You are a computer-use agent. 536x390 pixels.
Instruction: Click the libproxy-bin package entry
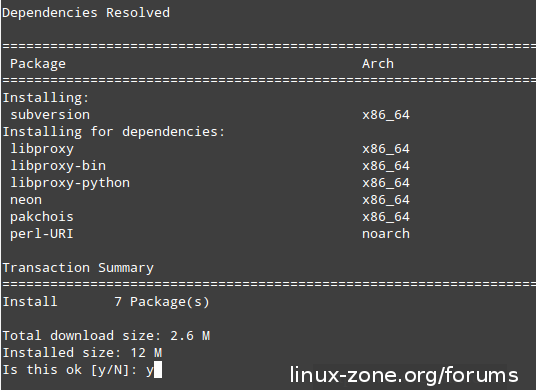point(58,166)
